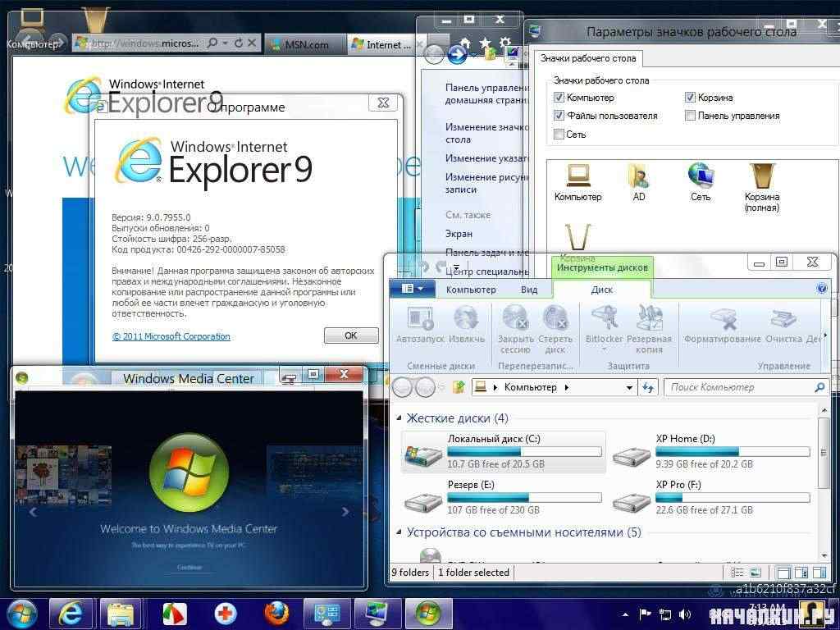Check the Сеть checkbox
The width and height of the screenshot is (840, 630).
point(559,134)
